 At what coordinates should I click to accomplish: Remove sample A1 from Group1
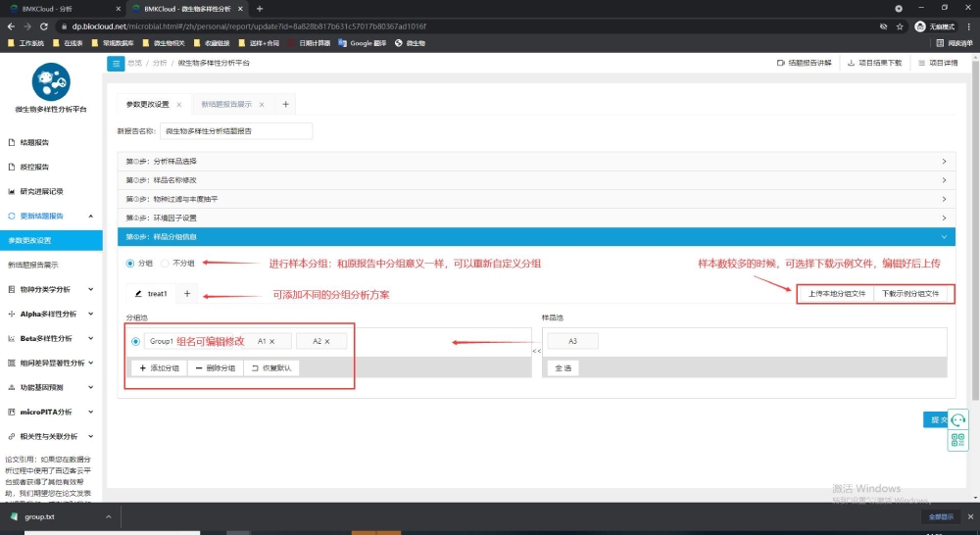(x=272, y=341)
